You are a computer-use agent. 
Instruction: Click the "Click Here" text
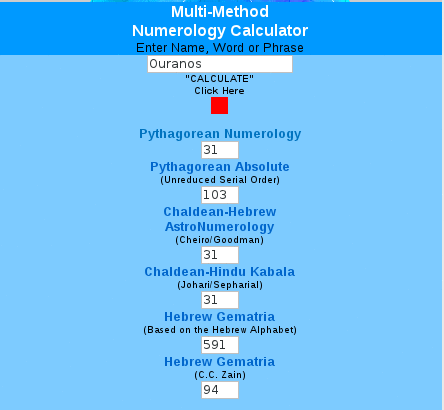click(219, 91)
